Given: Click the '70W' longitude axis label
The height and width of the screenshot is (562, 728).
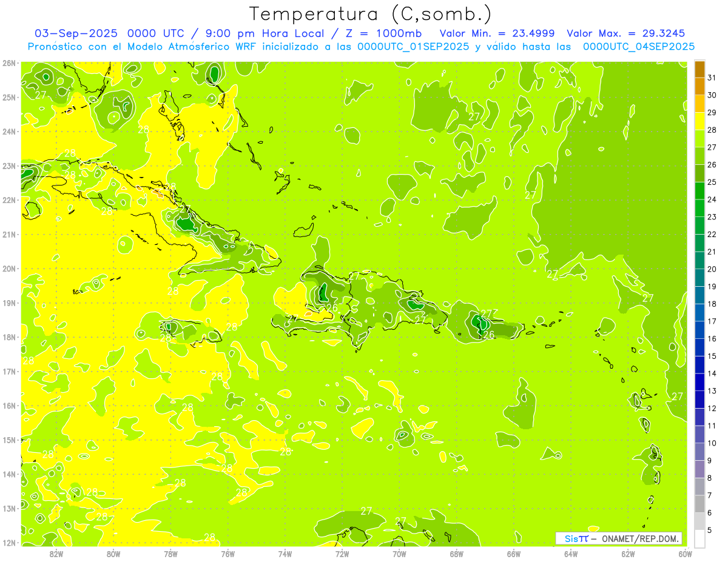Looking at the screenshot, I should [x=399, y=553].
